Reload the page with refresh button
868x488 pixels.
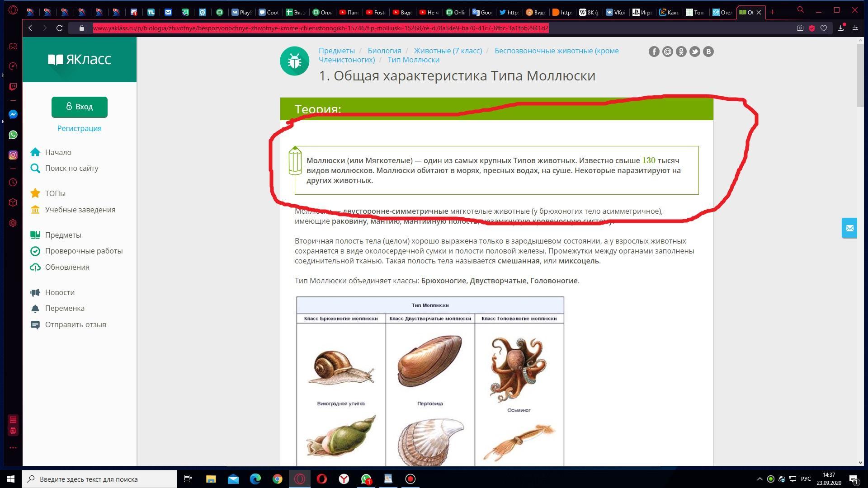pyautogui.click(x=59, y=28)
